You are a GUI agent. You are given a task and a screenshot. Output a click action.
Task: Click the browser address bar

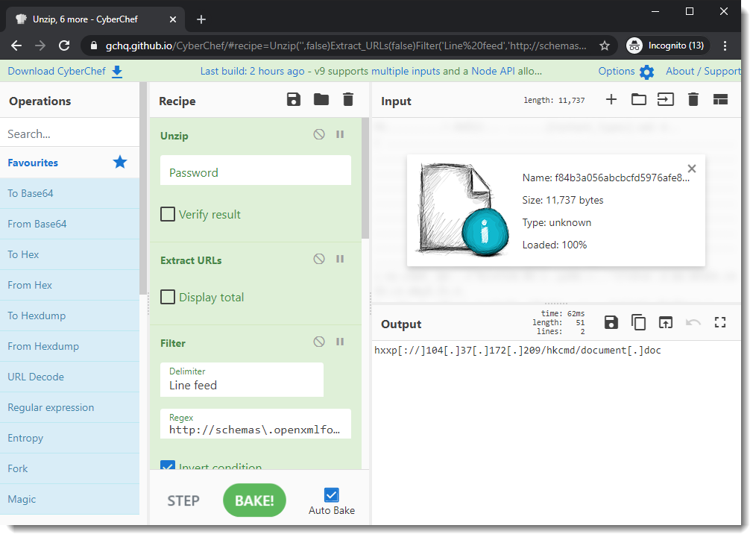(346, 45)
